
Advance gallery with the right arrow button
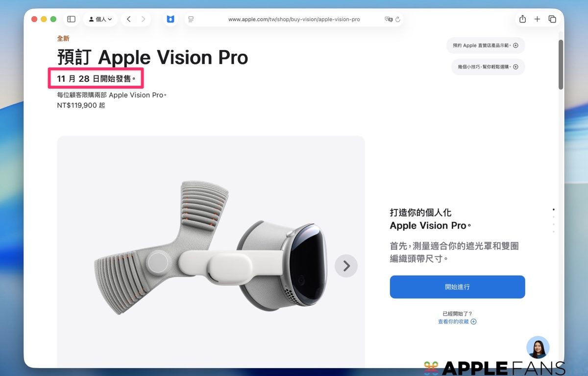pos(346,266)
